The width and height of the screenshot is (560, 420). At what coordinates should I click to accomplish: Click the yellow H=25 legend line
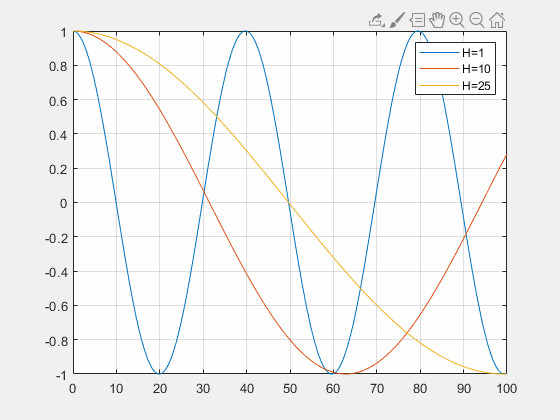point(439,86)
